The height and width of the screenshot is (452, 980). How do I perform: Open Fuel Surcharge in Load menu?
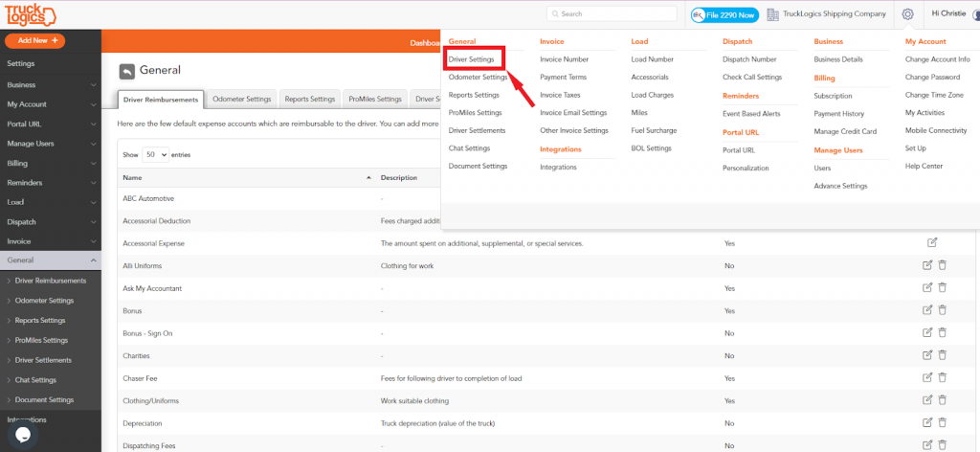pos(654,130)
